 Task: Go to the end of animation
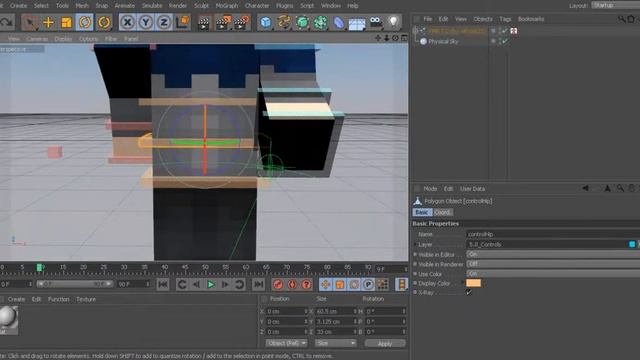[x=258, y=284]
